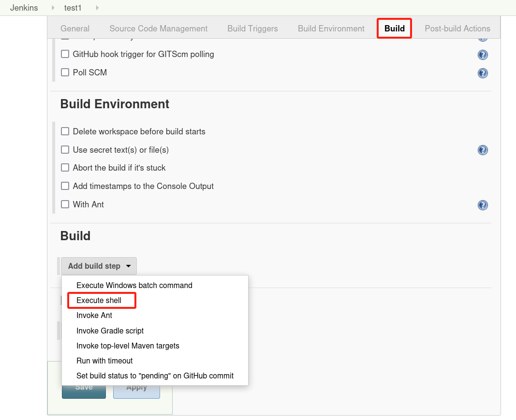
Task: Go to the Post-build Actions tab
Action: (457, 29)
